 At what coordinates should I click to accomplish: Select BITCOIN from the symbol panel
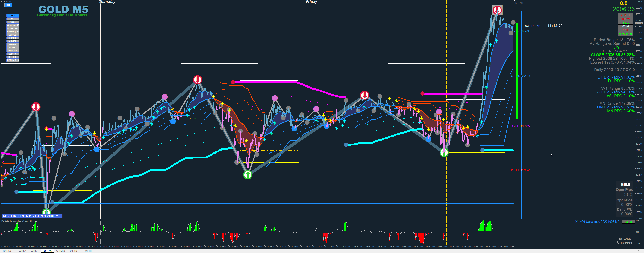pyautogui.click(x=13, y=57)
